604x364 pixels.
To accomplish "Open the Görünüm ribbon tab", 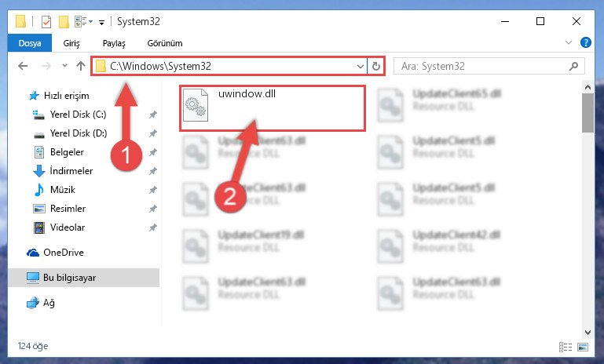I will click(x=165, y=43).
